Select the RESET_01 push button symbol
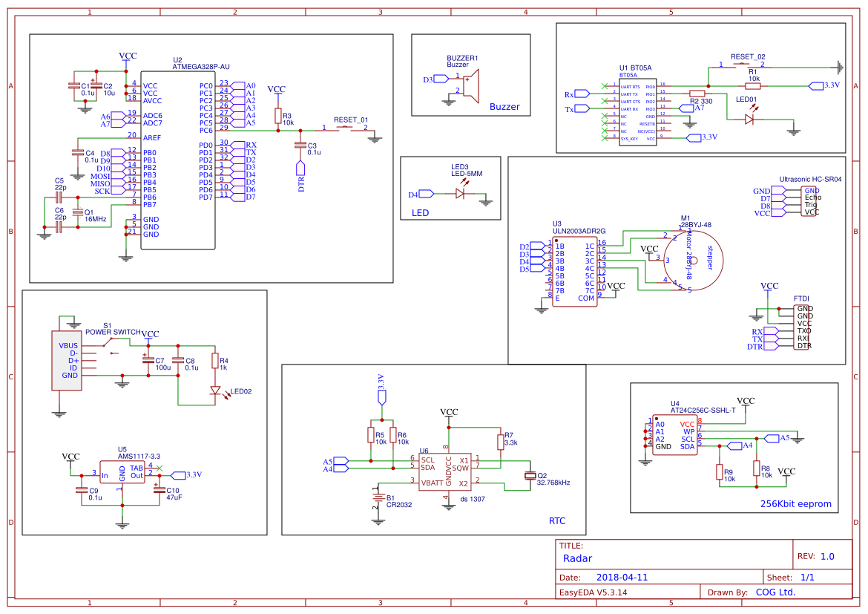Viewport: 868px width, 614px height. tap(344, 130)
